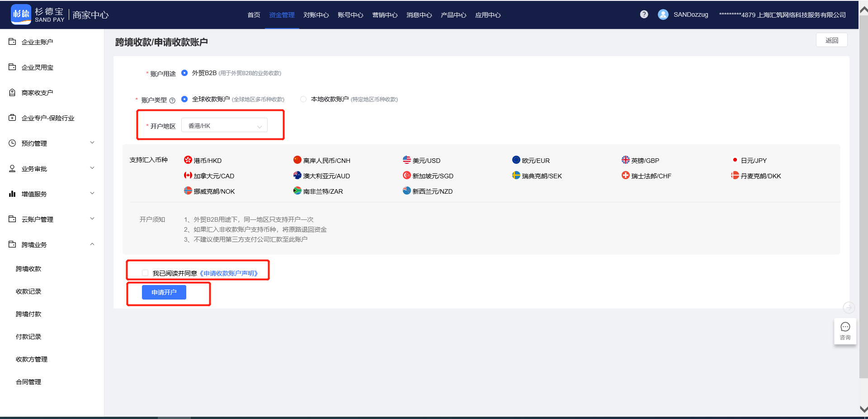Screen dimensions: 868x419
Task: Open the 消息中心 navigation menu
Action: point(418,14)
